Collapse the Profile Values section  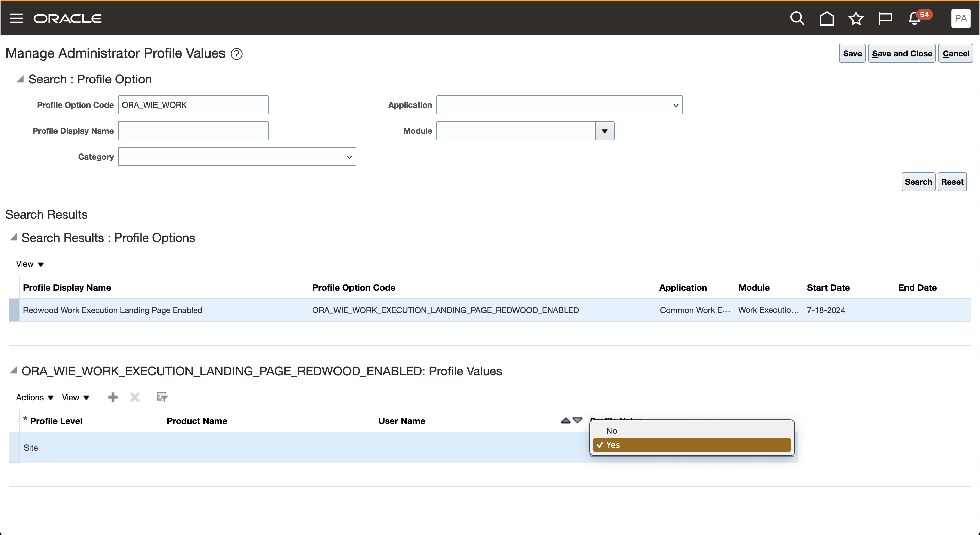[13, 370]
